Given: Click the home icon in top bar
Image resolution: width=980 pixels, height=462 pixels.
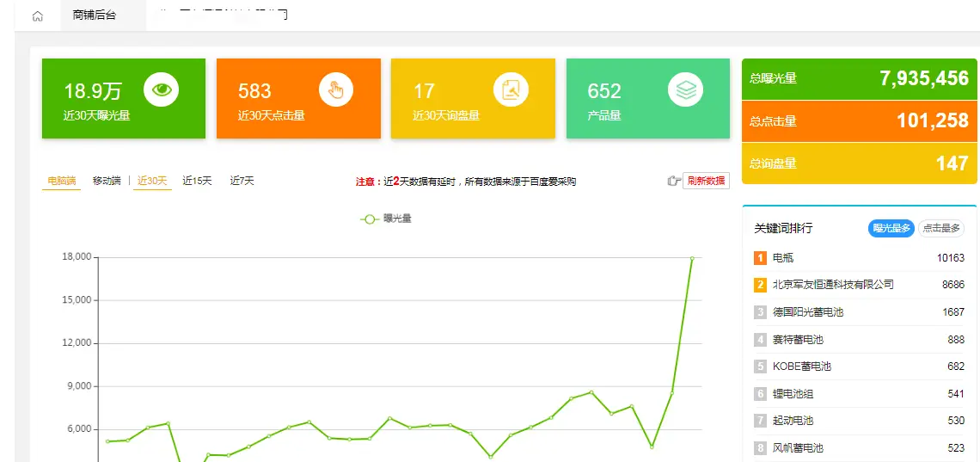Looking at the screenshot, I should (38, 16).
